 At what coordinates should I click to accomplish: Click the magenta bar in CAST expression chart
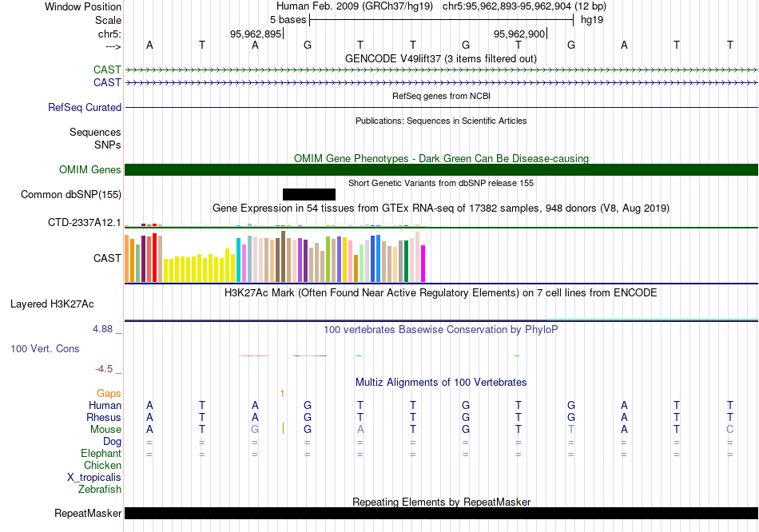(x=423, y=264)
